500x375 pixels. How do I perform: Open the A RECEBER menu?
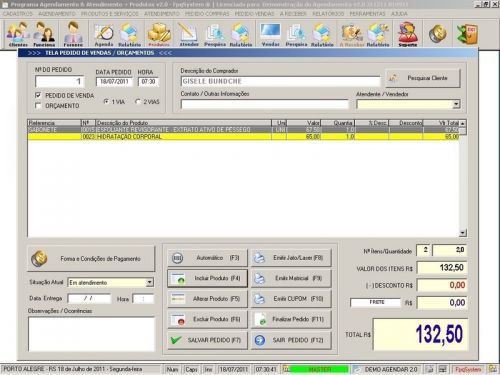coord(293,14)
